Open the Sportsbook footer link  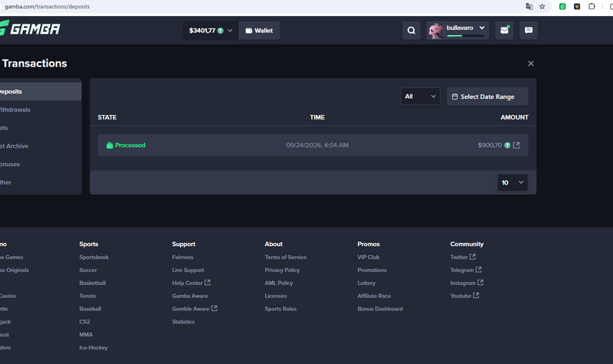(x=93, y=257)
